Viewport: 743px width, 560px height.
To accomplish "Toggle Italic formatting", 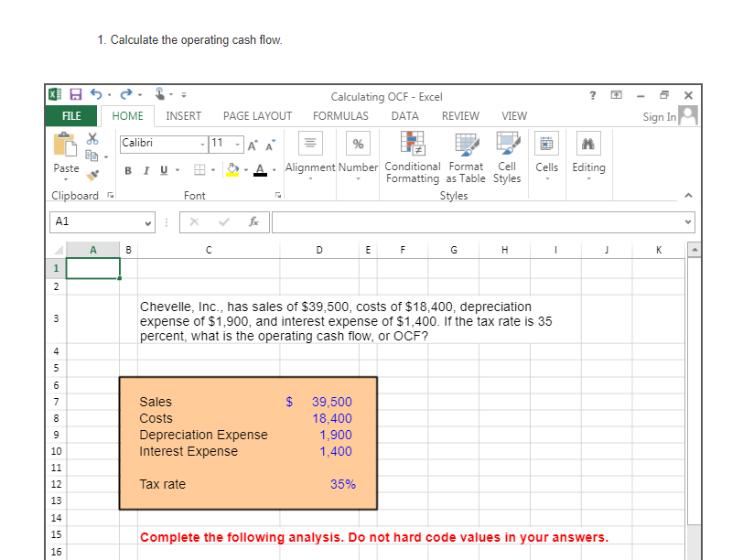I will click(145, 169).
